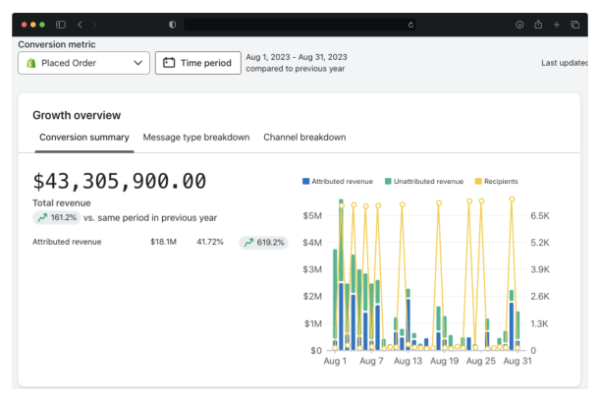Go back using the browser arrow
This screenshot has height=400, width=600.
click(x=80, y=24)
